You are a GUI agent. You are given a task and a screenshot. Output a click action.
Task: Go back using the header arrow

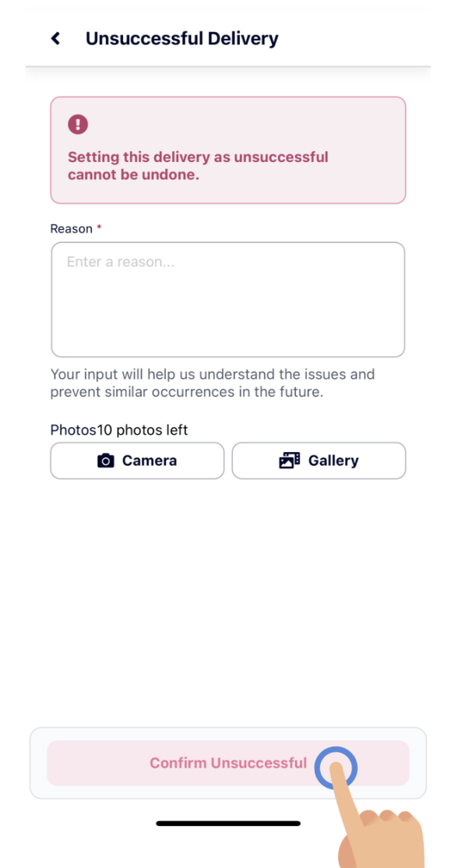tap(55, 38)
